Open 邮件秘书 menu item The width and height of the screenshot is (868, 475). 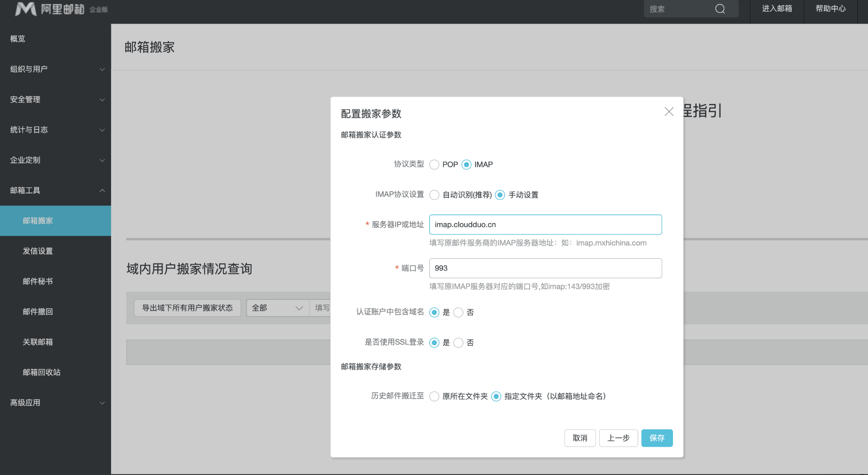[x=55, y=281]
